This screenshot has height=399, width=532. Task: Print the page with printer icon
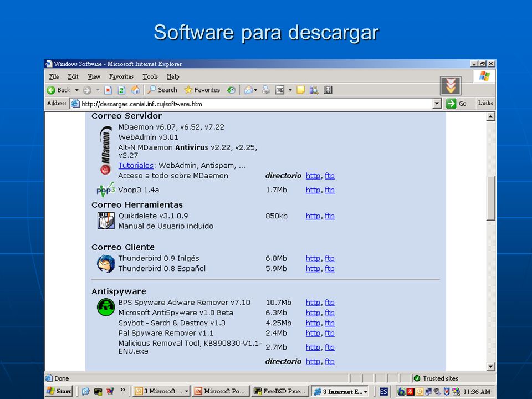(266, 90)
